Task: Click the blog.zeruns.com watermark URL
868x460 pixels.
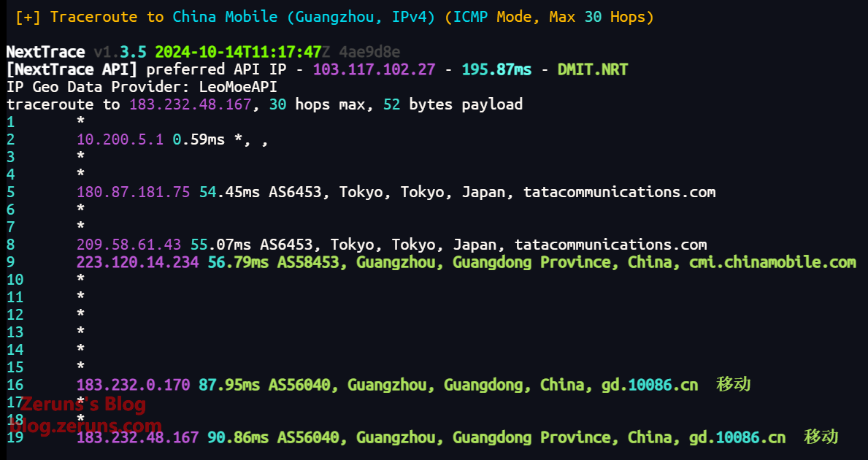Action: tap(91, 426)
